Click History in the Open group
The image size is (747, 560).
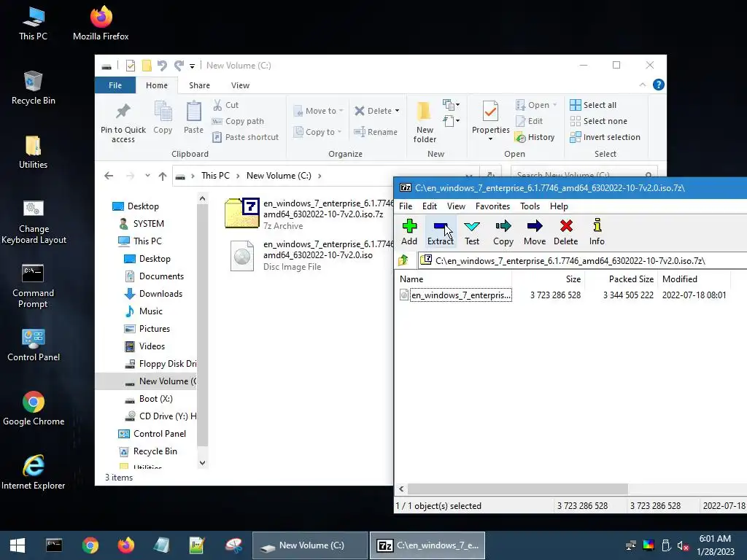coord(535,137)
